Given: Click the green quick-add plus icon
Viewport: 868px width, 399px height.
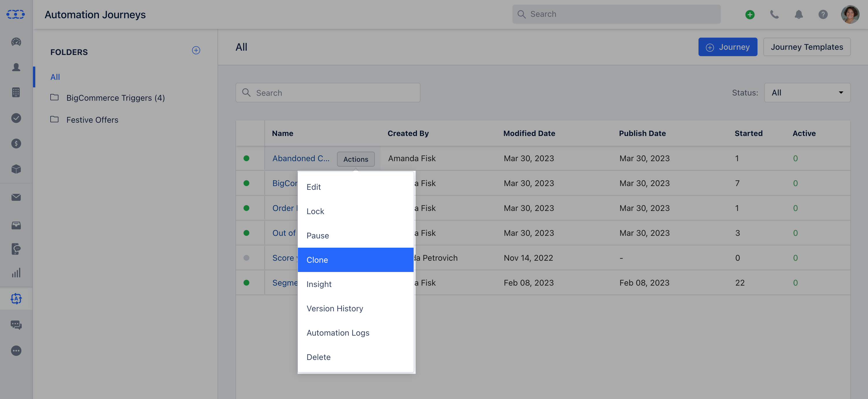Looking at the screenshot, I should pos(750,14).
